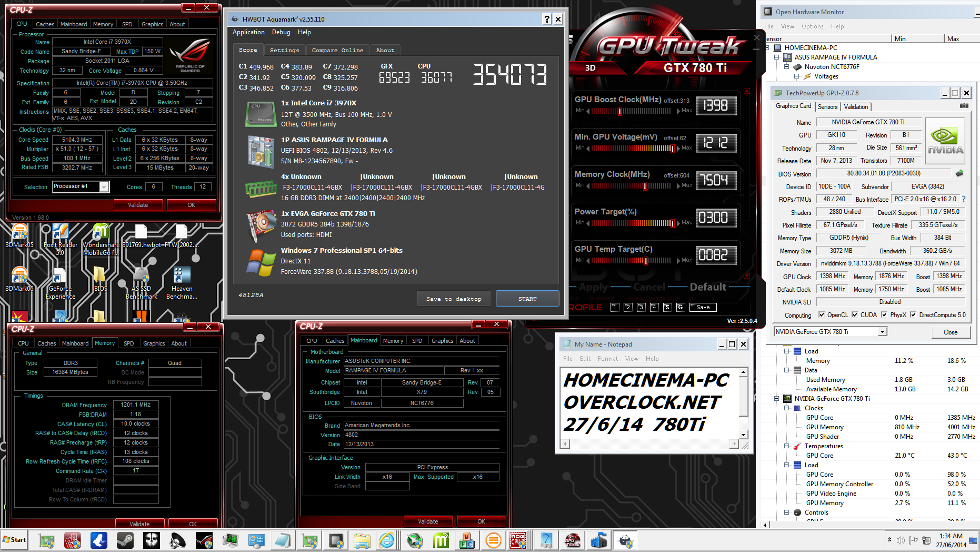Open the GPU selection dropdown in GPU-Z

[882, 331]
